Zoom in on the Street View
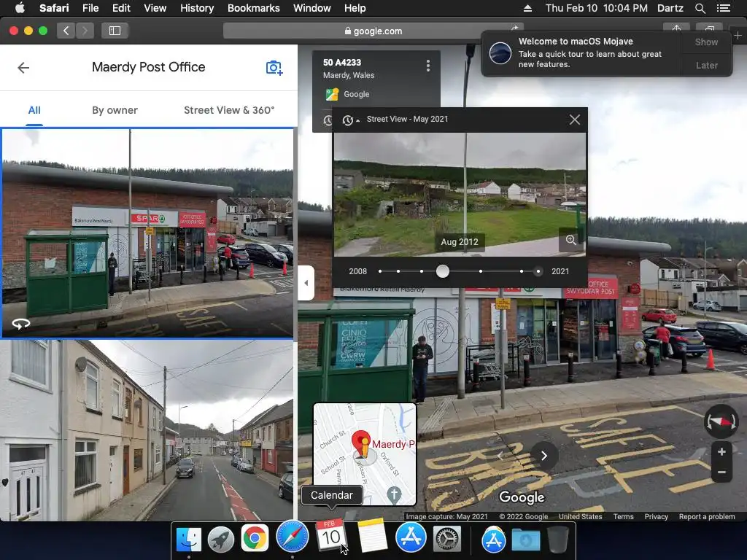 [721, 452]
